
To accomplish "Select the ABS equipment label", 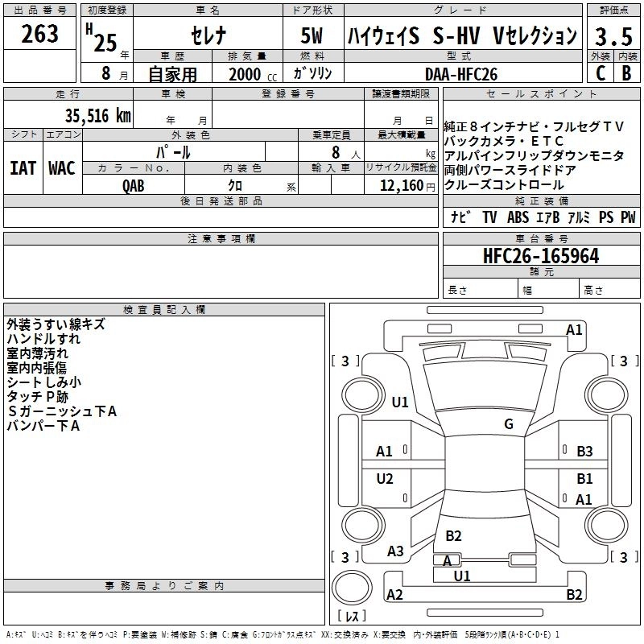I will coord(518,217).
